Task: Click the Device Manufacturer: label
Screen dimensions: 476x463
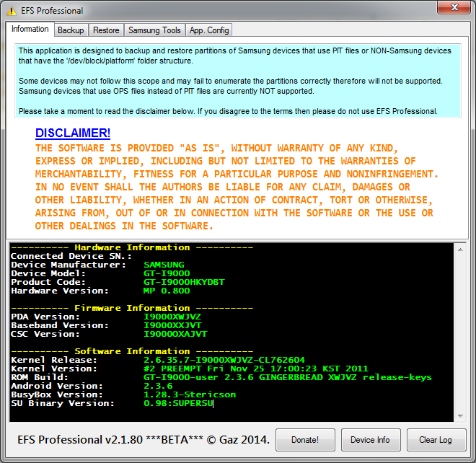Action: click(x=69, y=265)
